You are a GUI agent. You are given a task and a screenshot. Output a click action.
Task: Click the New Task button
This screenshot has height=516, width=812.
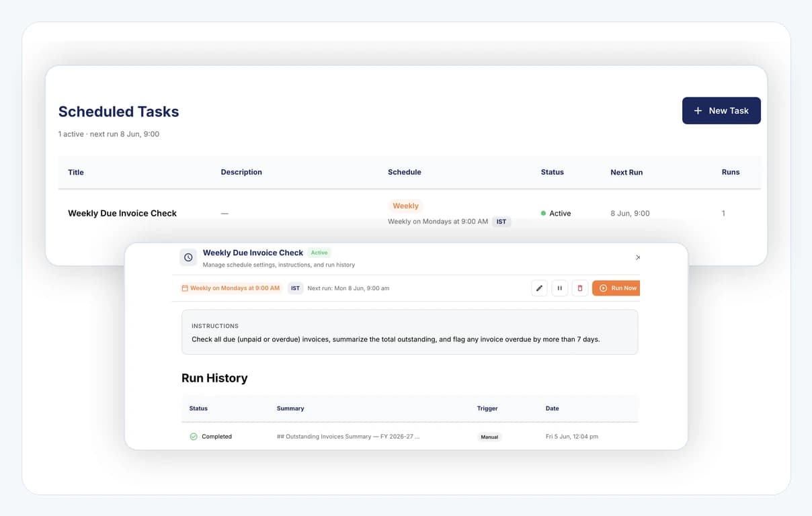click(x=721, y=111)
